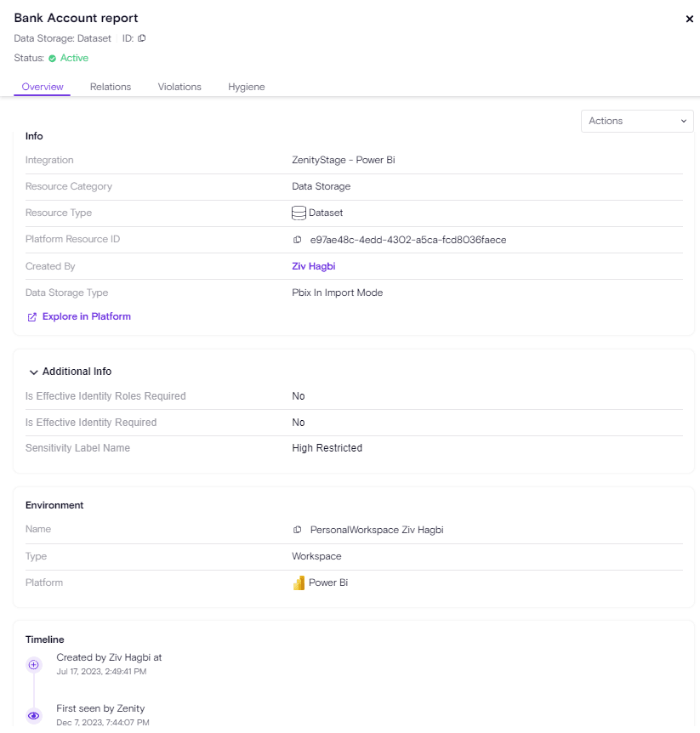Click the Power Bi platform text
The image size is (700, 733).
(328, 582)
